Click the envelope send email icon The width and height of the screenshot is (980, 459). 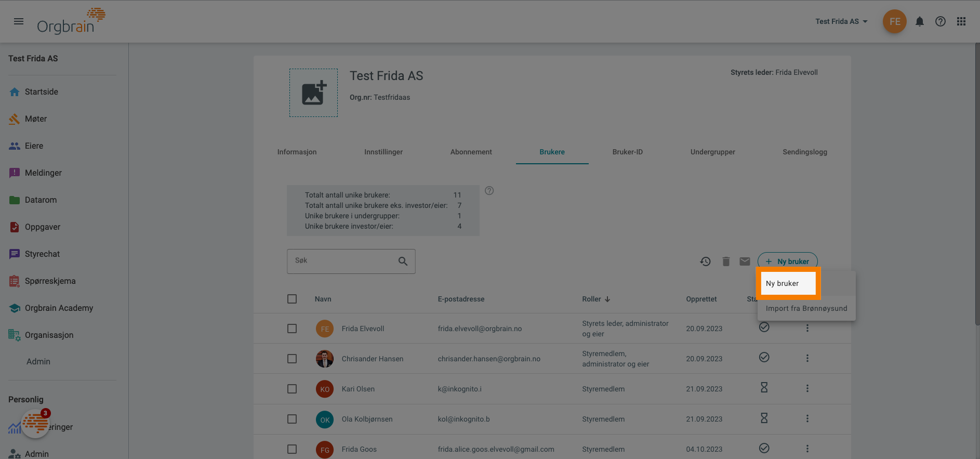pos(745,261)
